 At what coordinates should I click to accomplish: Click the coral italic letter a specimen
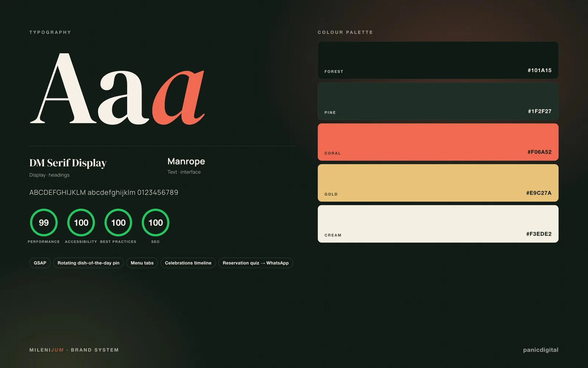pos(179,97)
